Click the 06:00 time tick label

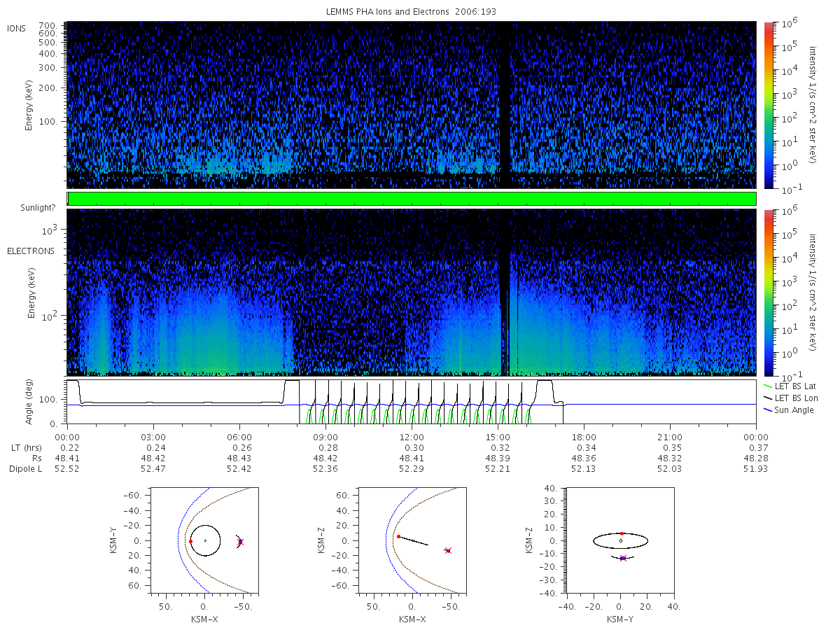coord(239,436)
